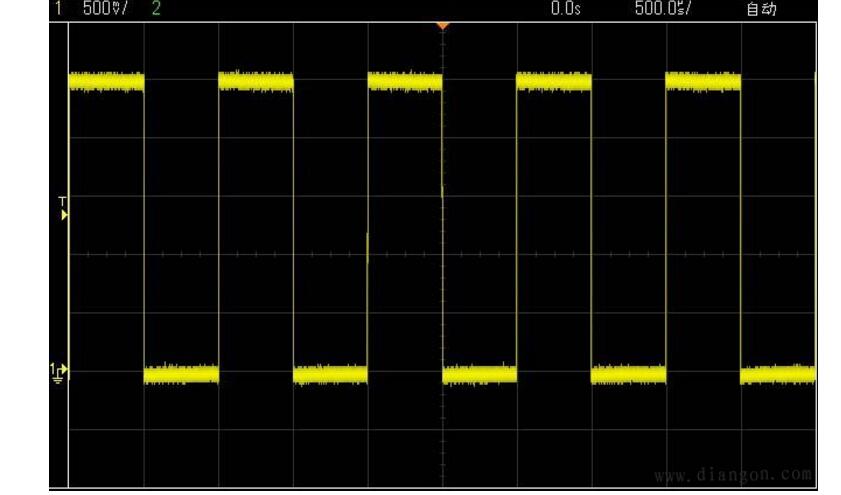Select channel 2 indicator in status bar

(x=156, y=9)
